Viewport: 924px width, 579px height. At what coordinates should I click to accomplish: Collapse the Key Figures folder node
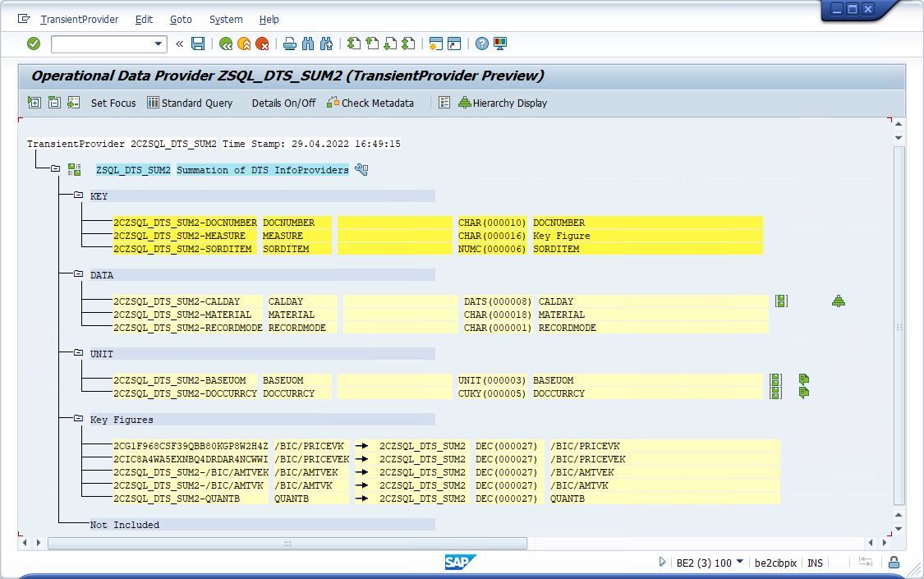click(x=78, y=419)
